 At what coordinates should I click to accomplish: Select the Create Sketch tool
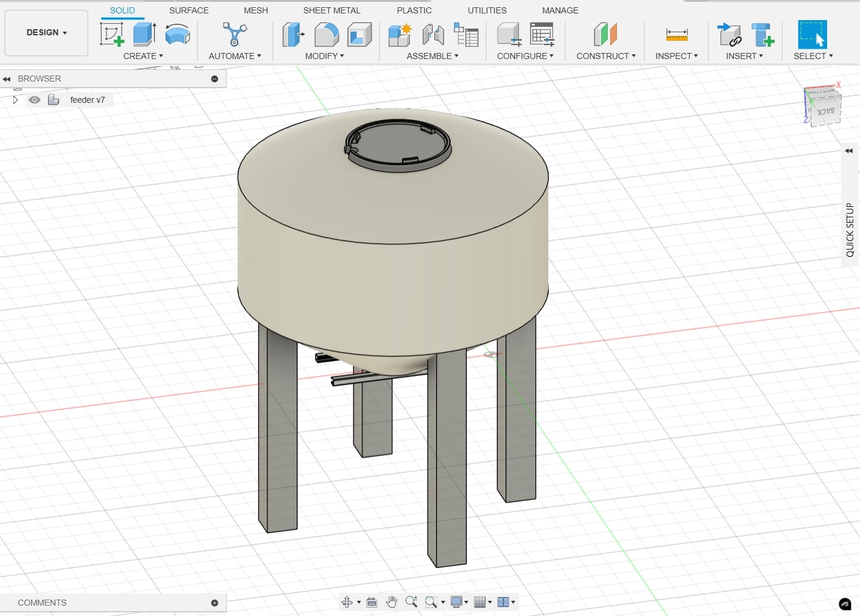(112, 35)
